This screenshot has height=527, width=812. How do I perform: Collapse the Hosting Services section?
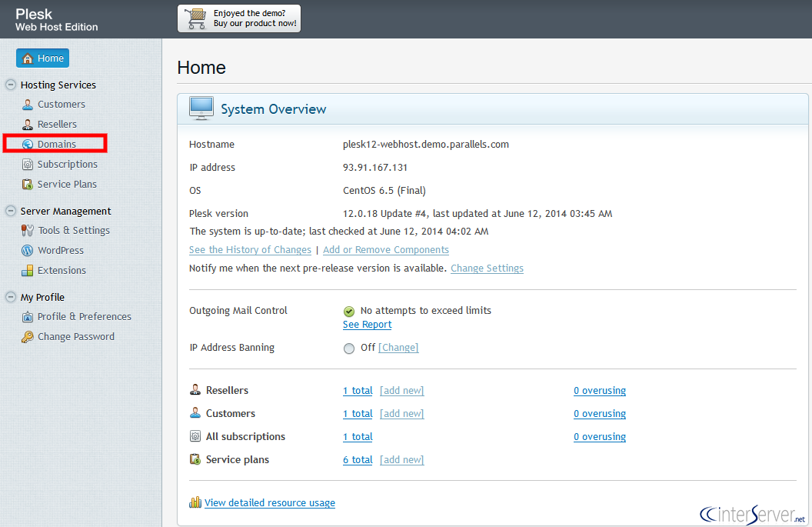coord(9,85)
